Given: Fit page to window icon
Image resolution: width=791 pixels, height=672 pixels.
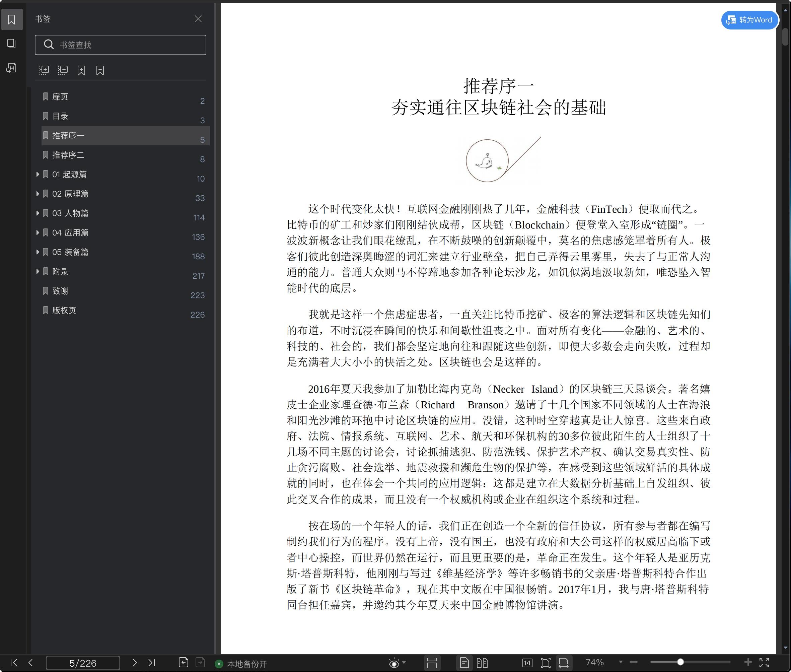Looking at the screenshot, I should pyautogui.click(x=546, y=663).
